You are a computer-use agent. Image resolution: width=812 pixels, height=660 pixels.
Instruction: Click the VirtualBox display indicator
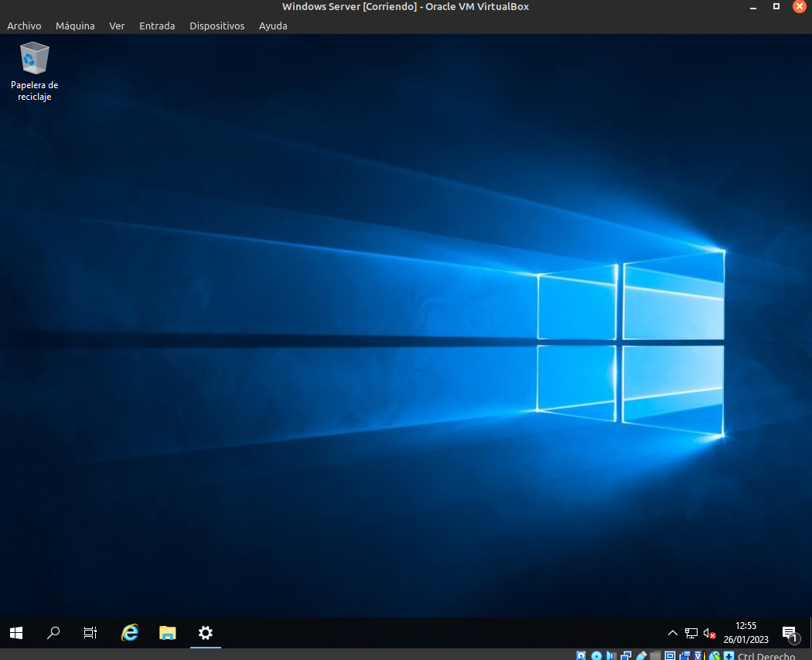[x=670, y=655]
